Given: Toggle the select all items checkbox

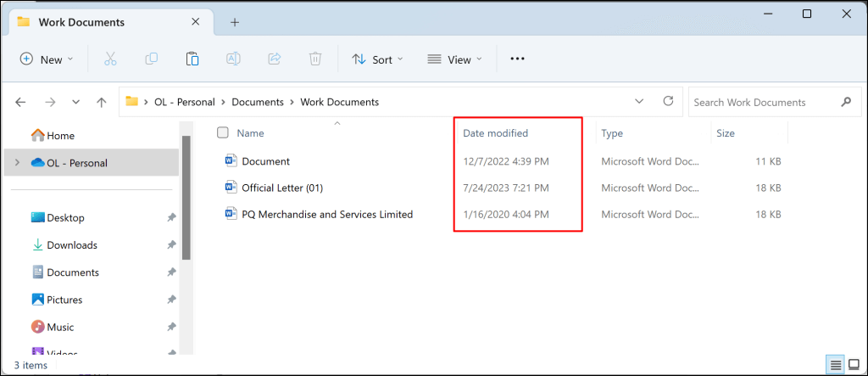Looking at the screenshot, I should pyautogui.click(x=223, y=132).
